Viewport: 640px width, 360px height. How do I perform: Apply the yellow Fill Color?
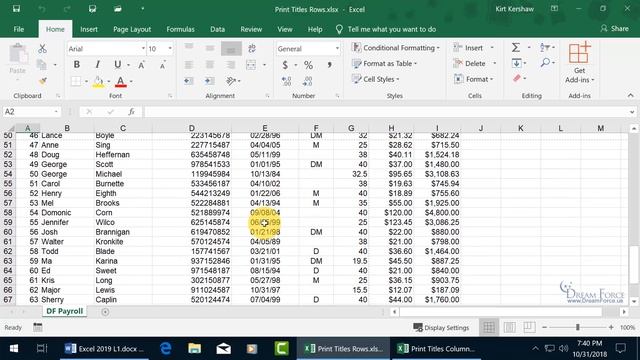(x=98, y=81)
